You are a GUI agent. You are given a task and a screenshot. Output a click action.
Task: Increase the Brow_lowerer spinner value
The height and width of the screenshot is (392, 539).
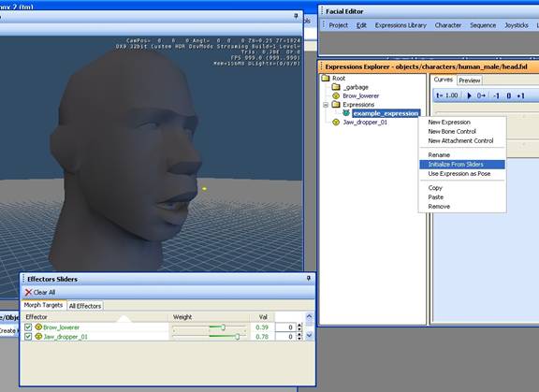pyautogui.click(x=299, y=325)
